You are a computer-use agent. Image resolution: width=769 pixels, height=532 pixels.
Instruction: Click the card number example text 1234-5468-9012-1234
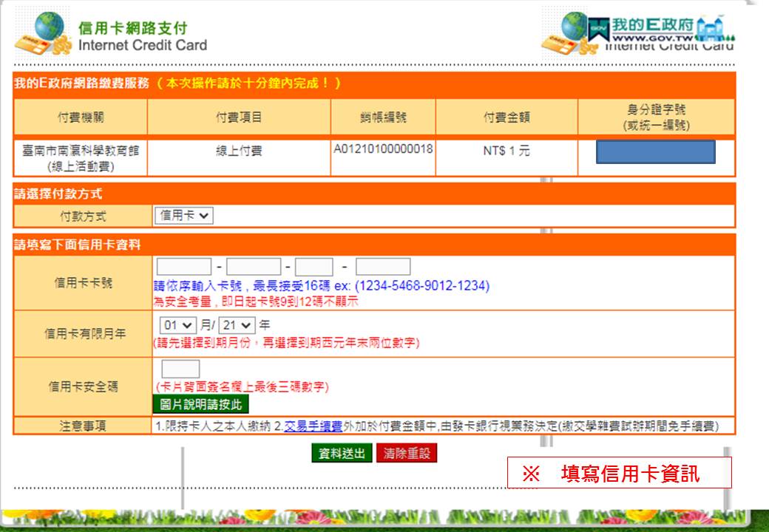coord(422,286)
